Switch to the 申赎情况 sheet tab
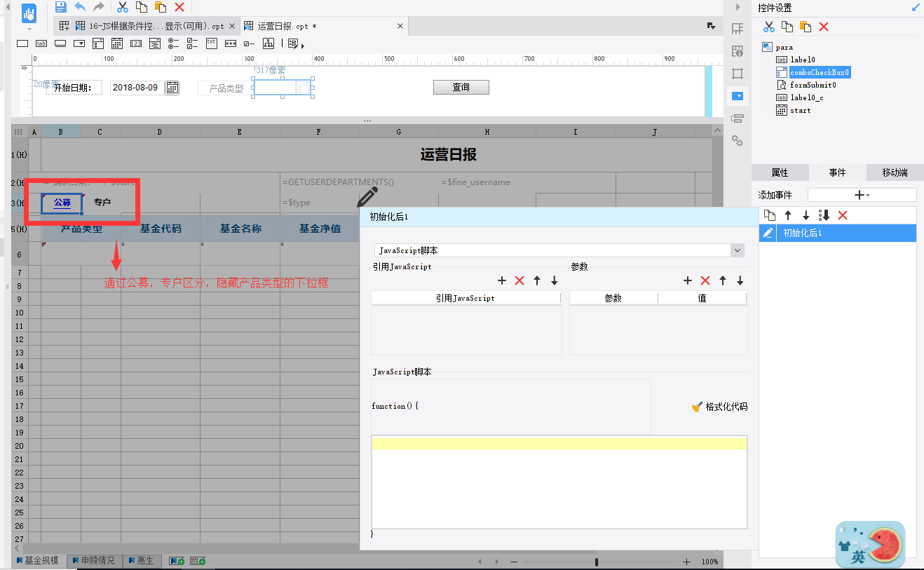 (95, 561)
